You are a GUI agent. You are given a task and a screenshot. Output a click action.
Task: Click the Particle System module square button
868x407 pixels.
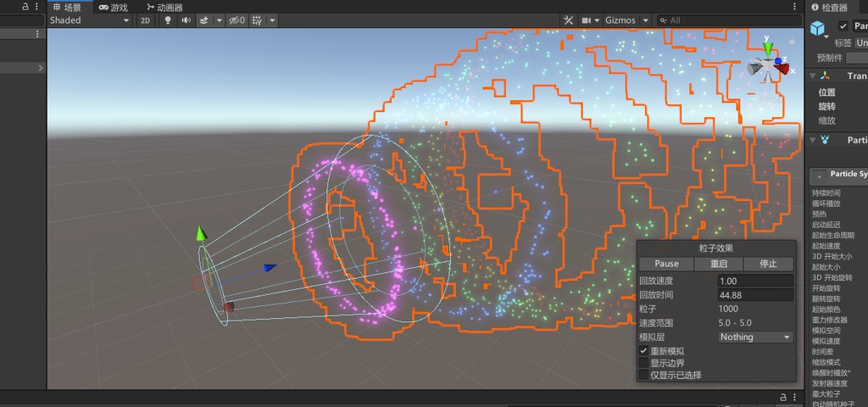(x=818, y=176)
